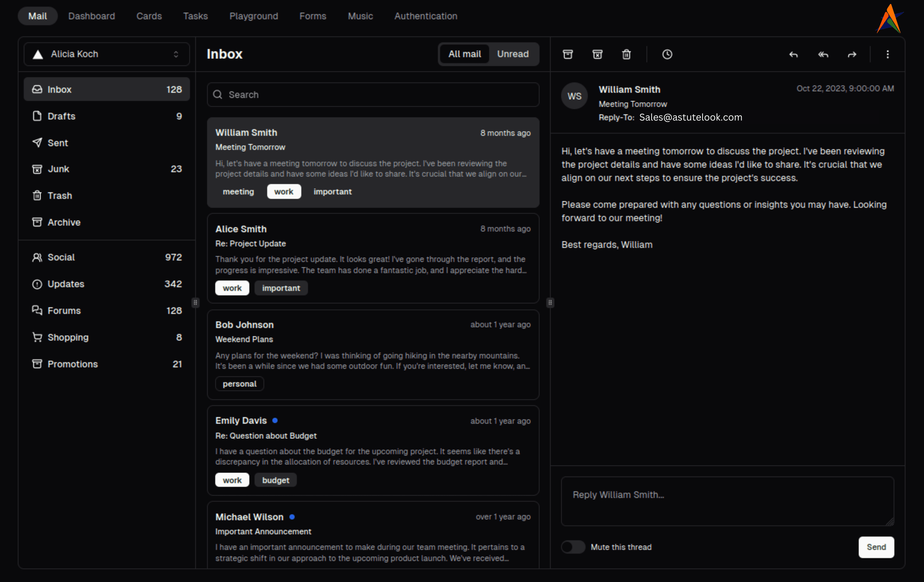
Task: Switch to the Unread tab
Action: coord(513,54)
